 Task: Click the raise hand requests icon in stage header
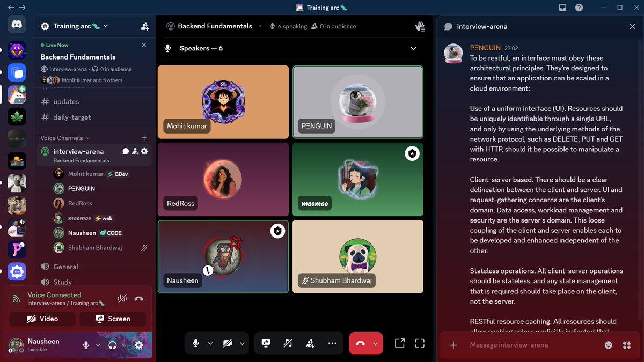tap(420, 26)
